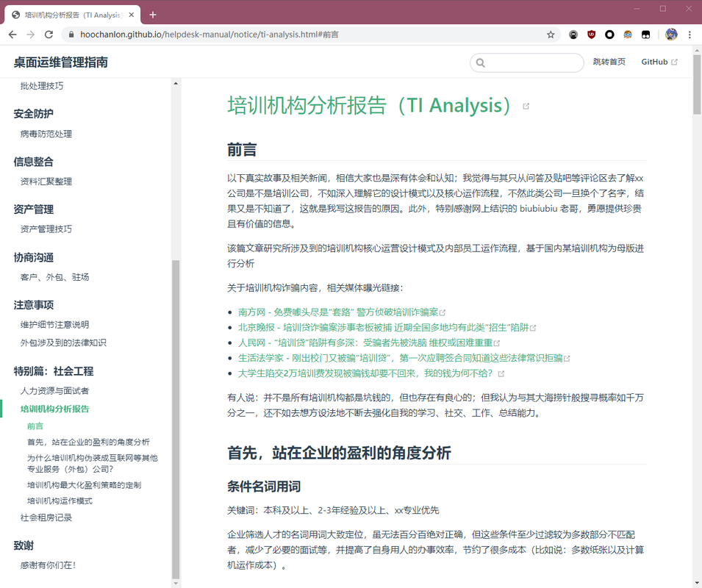The width and height of the screenshot is (702, 588).
Task: Click the 协商沟通 sidebar heading
Action: 34,257
